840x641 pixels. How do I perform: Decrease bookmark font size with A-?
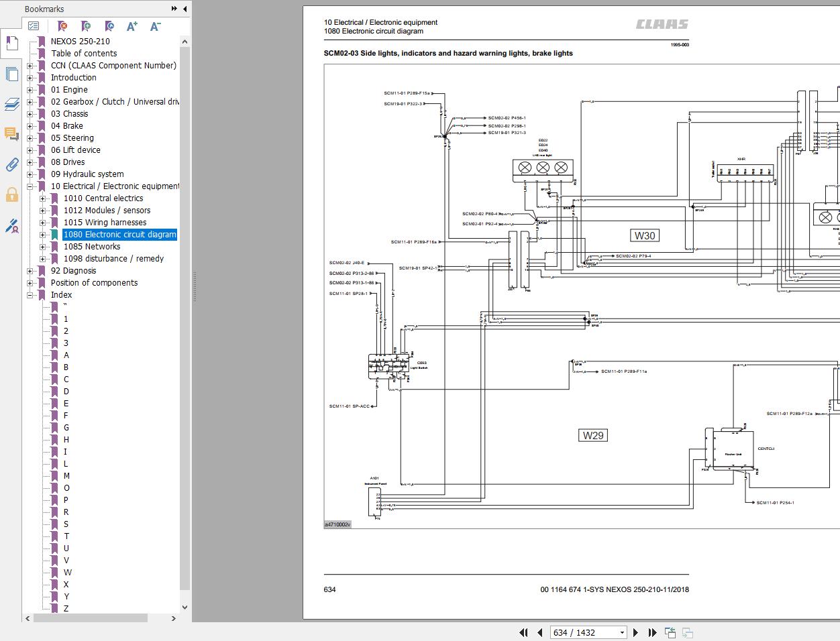pos(155,26)
